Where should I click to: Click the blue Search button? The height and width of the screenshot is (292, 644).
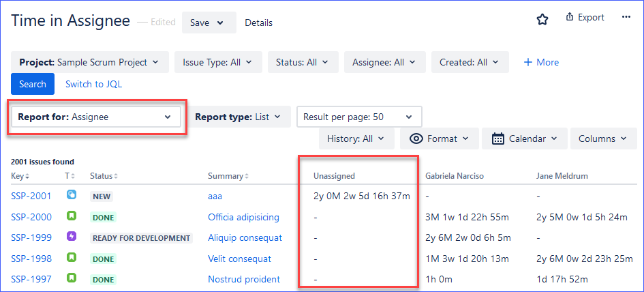coord(33,84)
